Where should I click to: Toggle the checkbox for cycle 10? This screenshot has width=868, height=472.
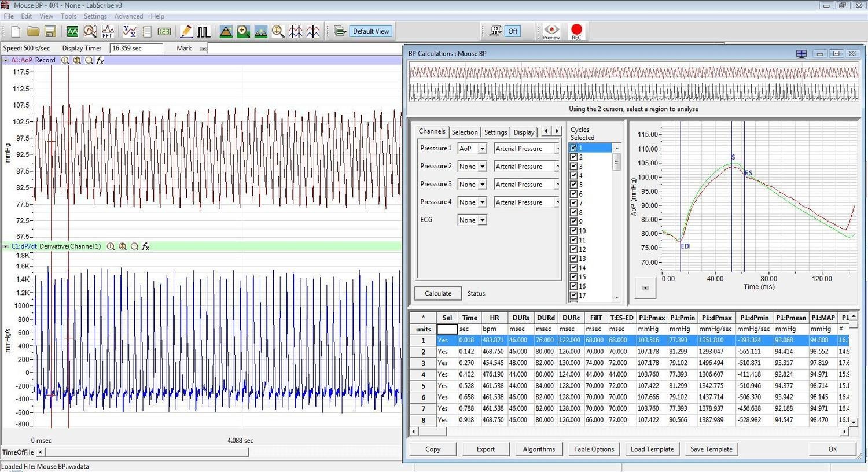tap(573, 231)
